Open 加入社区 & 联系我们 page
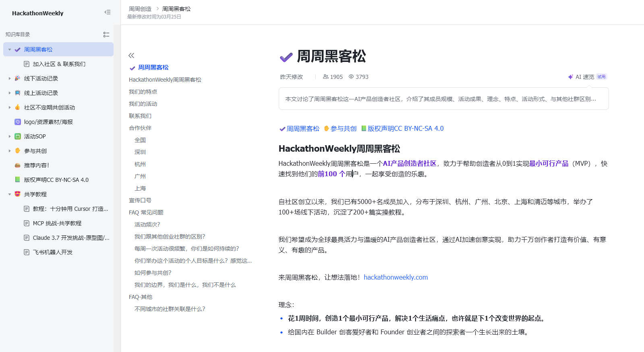Viewport: 644px width, 352px height. point(59,64)
